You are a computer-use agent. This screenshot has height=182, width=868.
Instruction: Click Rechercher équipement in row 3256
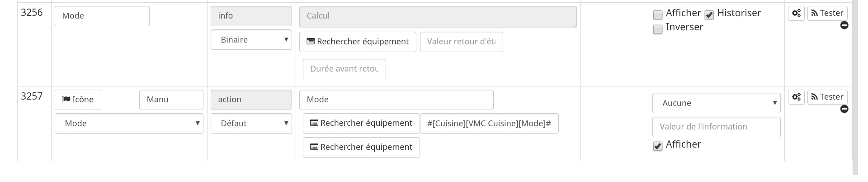point(358,42)
